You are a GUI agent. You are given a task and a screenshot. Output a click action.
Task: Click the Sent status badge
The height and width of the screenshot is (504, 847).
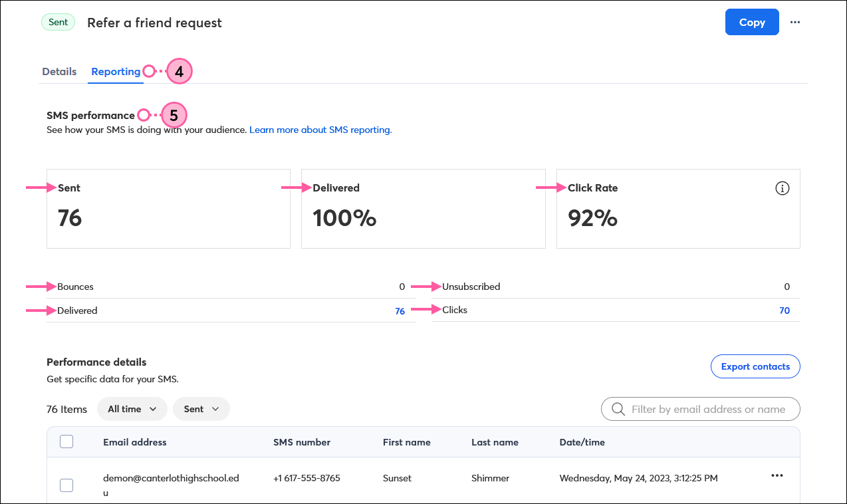[58, 22]
